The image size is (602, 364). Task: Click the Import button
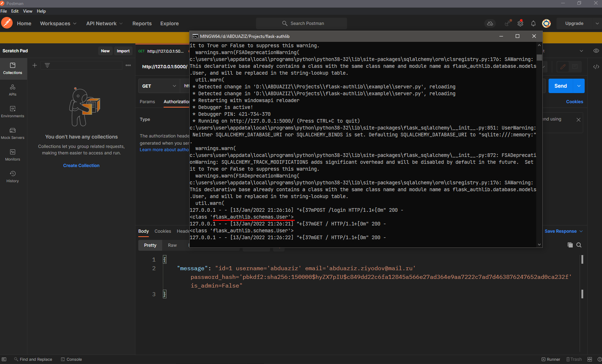pyautogui.click(x=123, y=51)
